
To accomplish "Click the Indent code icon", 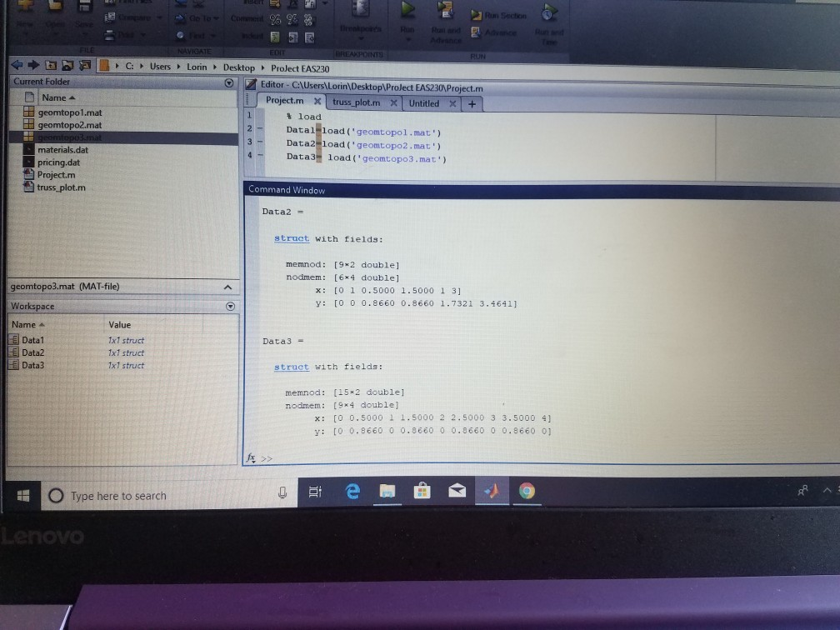I will point(273,37).
